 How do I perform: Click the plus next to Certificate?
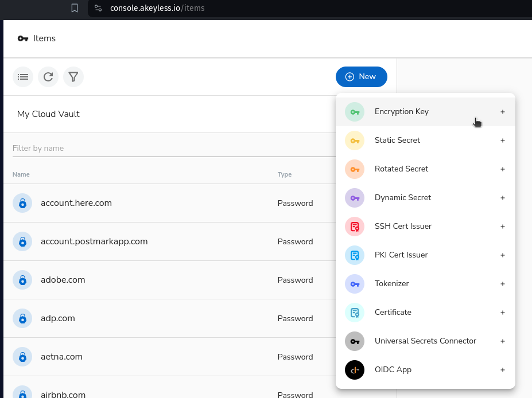tap(503, 313)
